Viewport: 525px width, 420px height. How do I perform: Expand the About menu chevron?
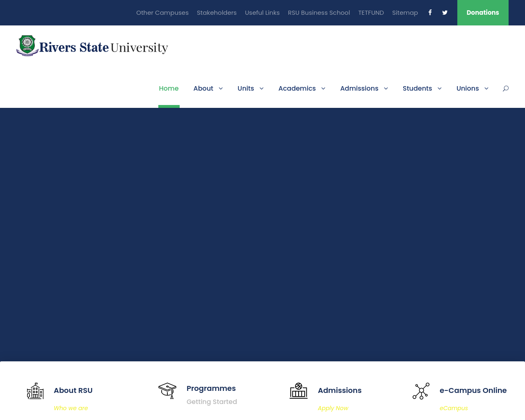[221, 88]
